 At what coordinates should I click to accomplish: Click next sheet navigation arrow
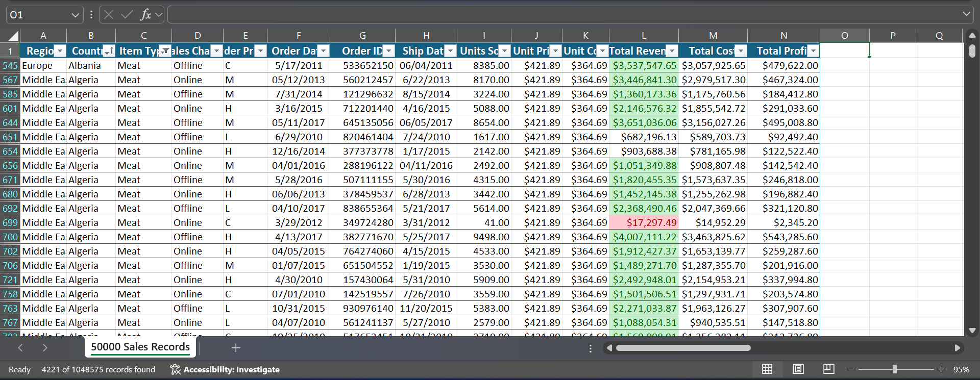[x=45, y=348]
